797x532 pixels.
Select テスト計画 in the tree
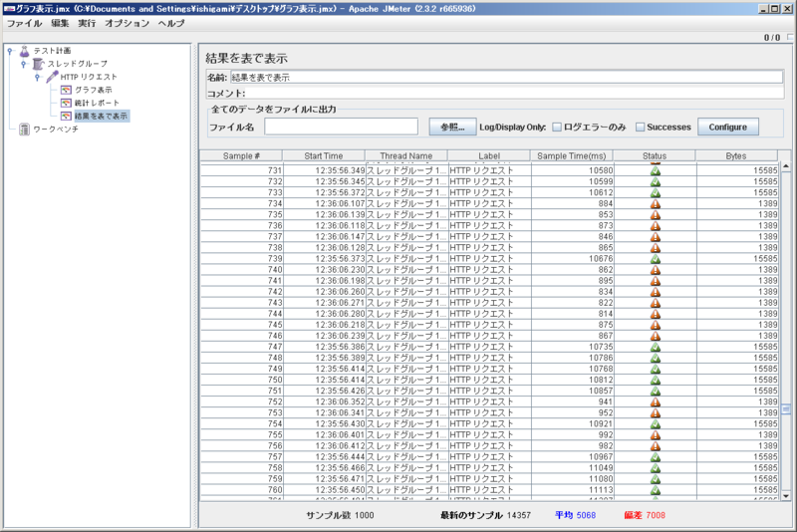click(x=53, y=51)
